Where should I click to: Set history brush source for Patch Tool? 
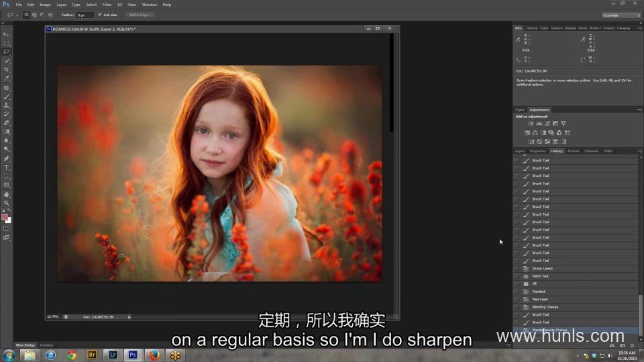pyautogui.click(x=517, y=276)
